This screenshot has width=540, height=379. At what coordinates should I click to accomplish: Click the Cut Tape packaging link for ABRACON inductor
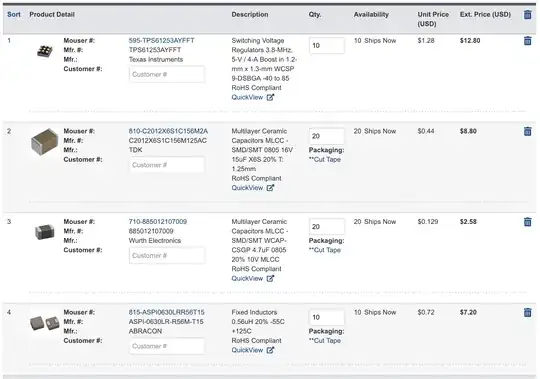pyautogui.click(x=325, y=340)
